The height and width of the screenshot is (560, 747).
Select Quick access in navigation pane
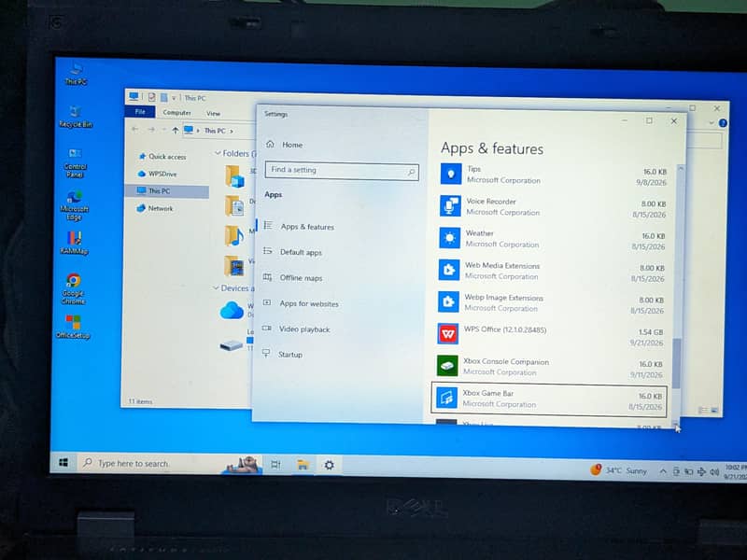tap(167, 157)
